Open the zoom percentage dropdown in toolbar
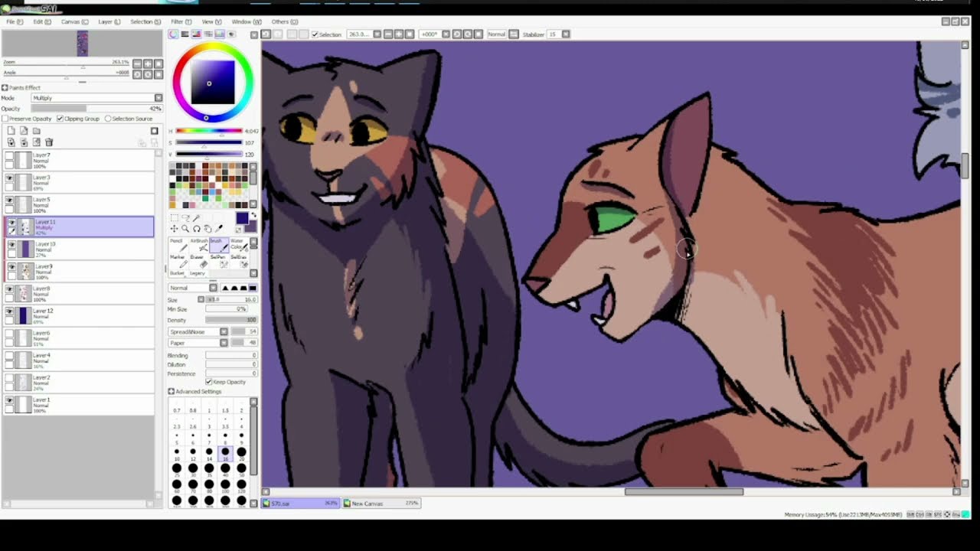980x551 pixels. pyautogui.click(x=376, y=34)
